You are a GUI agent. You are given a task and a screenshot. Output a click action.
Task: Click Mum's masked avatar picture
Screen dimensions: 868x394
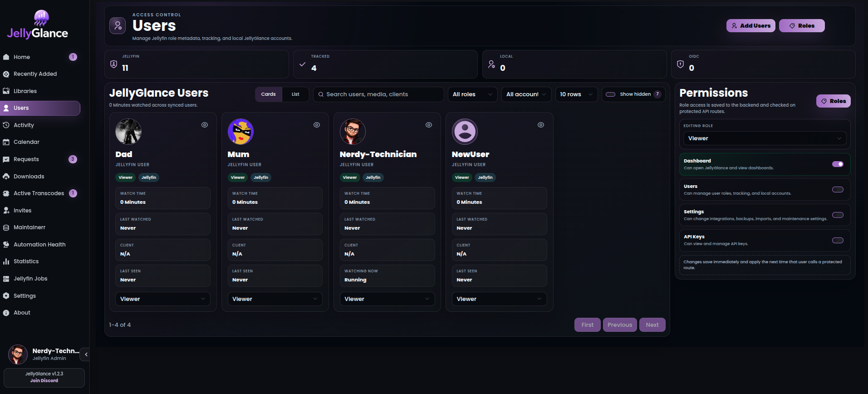pyautogui.click(x=240, y=132)
